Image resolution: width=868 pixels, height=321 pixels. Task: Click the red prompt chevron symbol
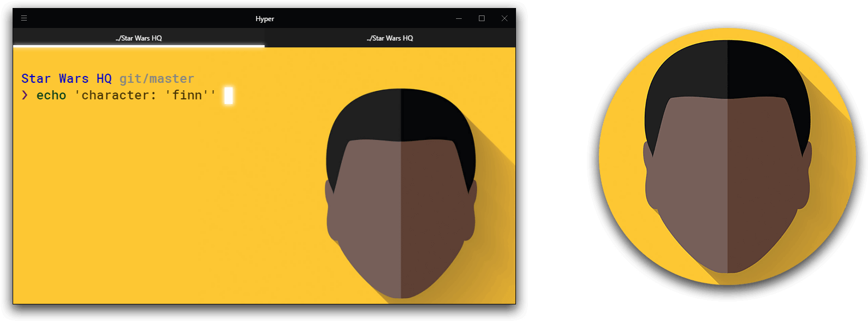point(25,95)
